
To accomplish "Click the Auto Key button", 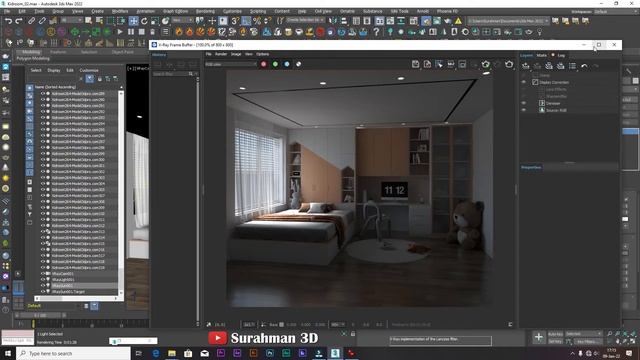I will tap(555, 334).
